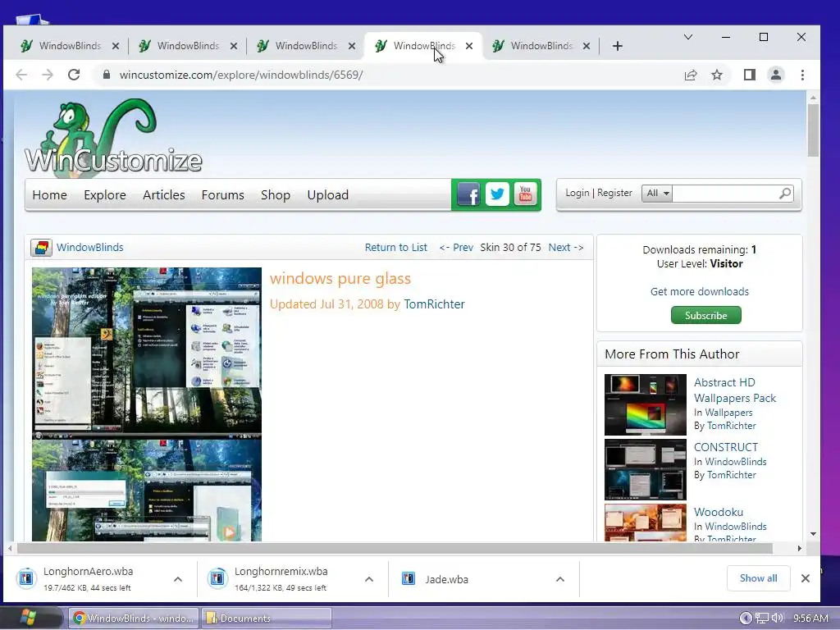Viewport: 840px width, 630px height.
Task: Bookmark this page with the star
Action: tap(717, 75)
